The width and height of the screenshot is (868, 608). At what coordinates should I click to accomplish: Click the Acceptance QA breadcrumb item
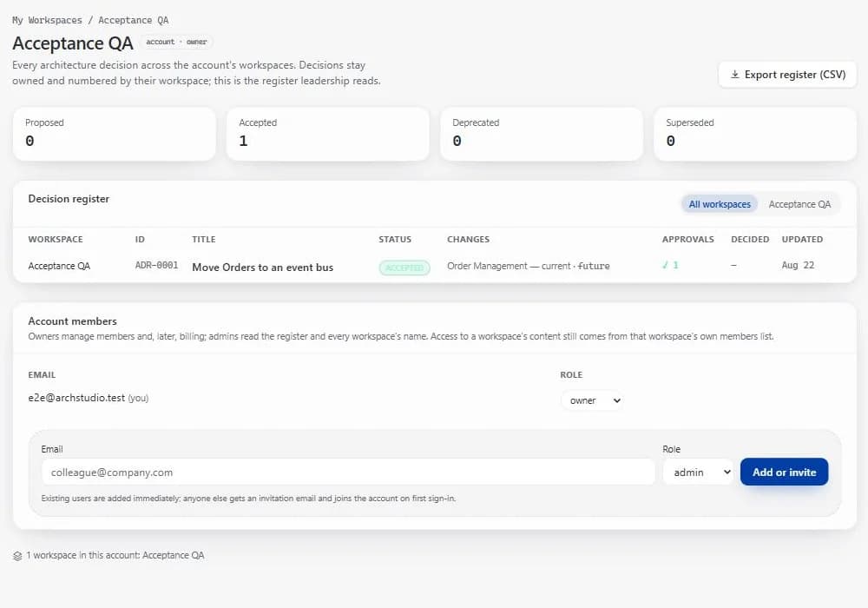(134, 20)
